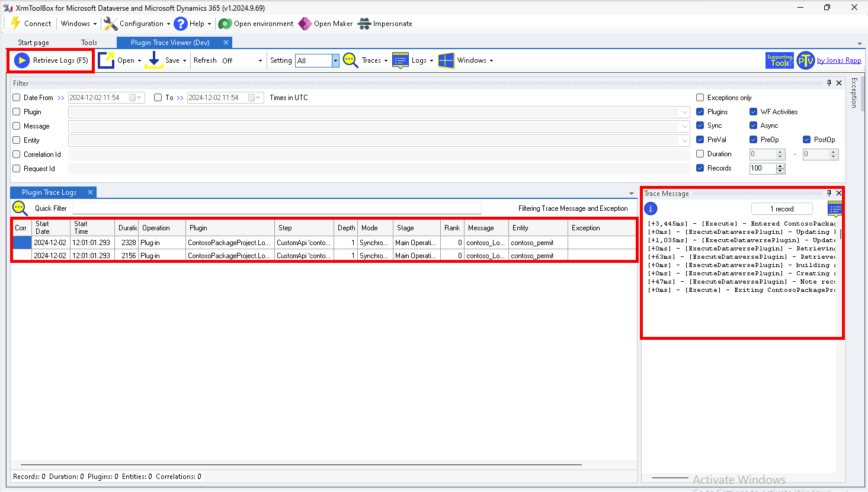
Task: Increase the Records count stepper
Action: pyautogui.click(x=780, y=166)
